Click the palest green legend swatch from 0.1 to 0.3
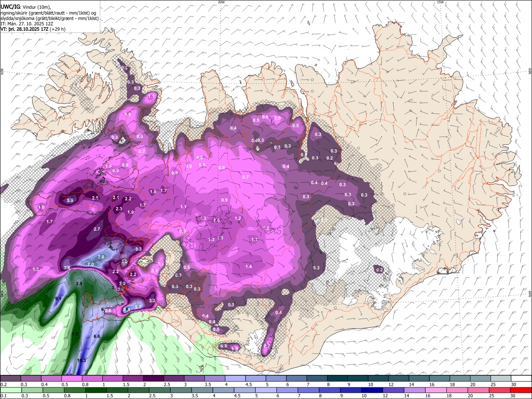 10,390
